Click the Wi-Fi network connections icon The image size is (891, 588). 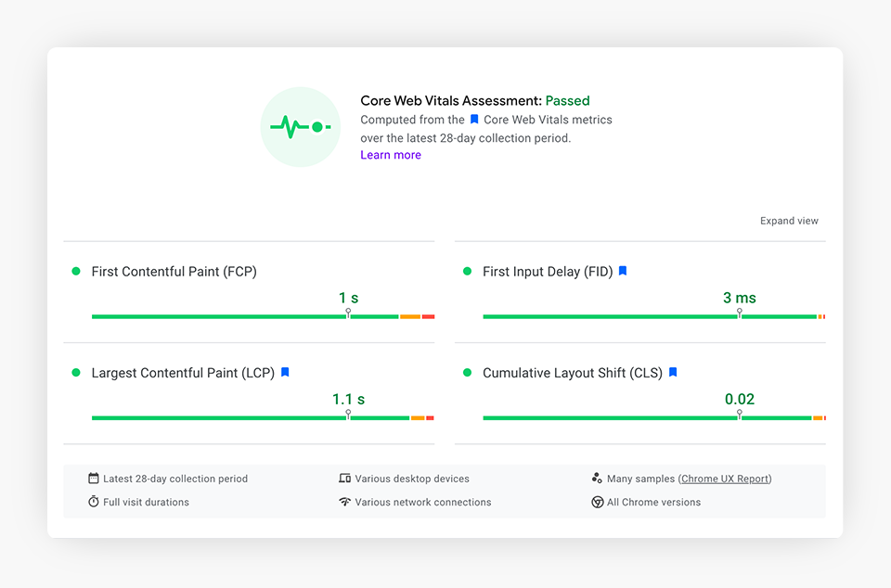345,502
